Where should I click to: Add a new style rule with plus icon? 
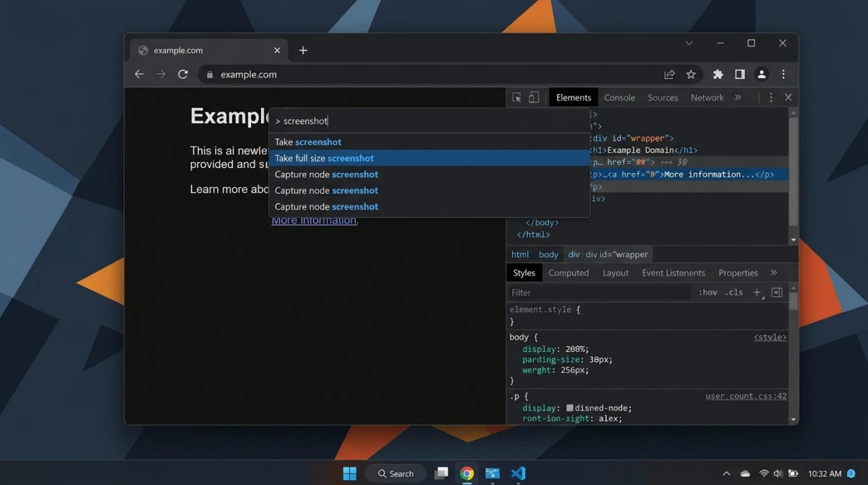point(757,292)
